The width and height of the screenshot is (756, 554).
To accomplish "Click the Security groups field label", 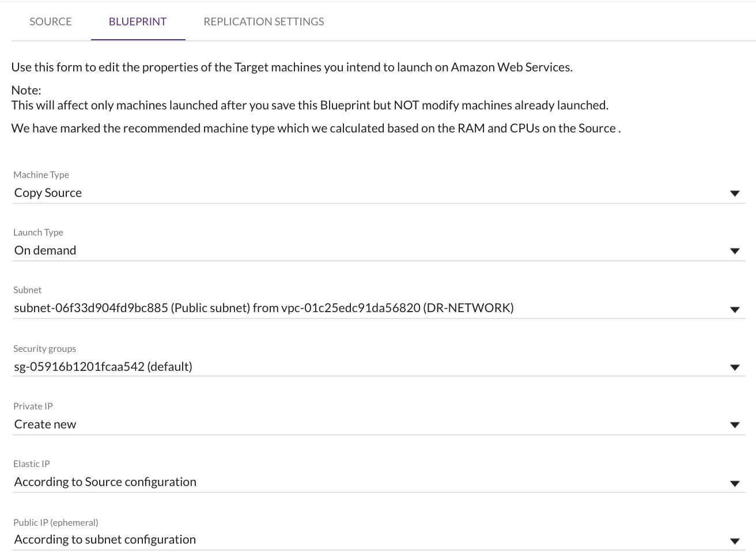I will 44,348.
